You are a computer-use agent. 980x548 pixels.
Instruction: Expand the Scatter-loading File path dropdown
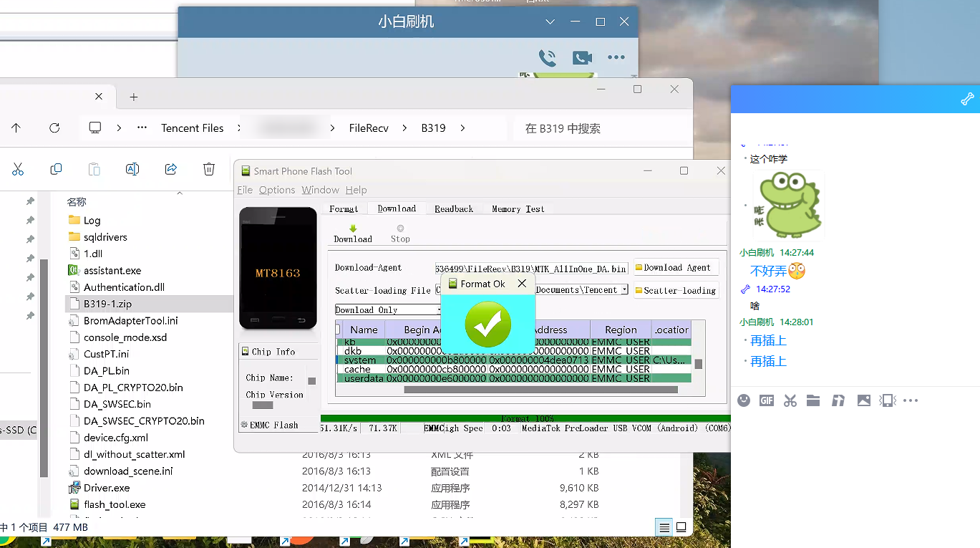[624, 289]
